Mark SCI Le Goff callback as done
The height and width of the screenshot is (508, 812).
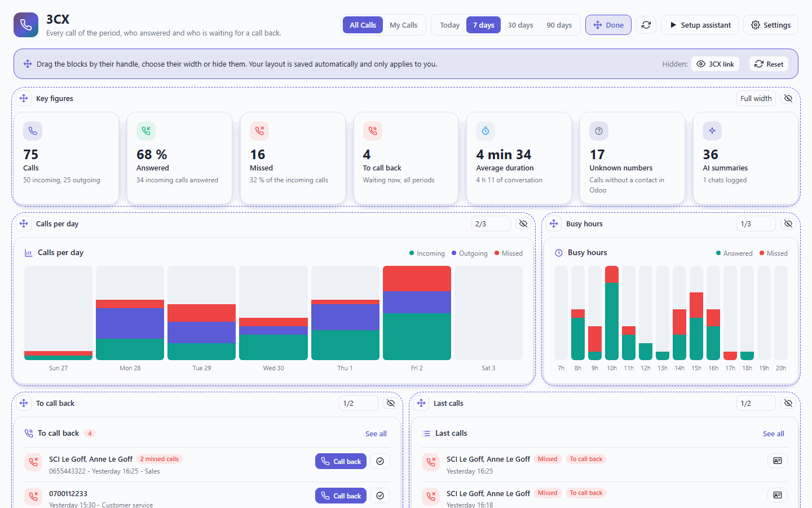380,461
